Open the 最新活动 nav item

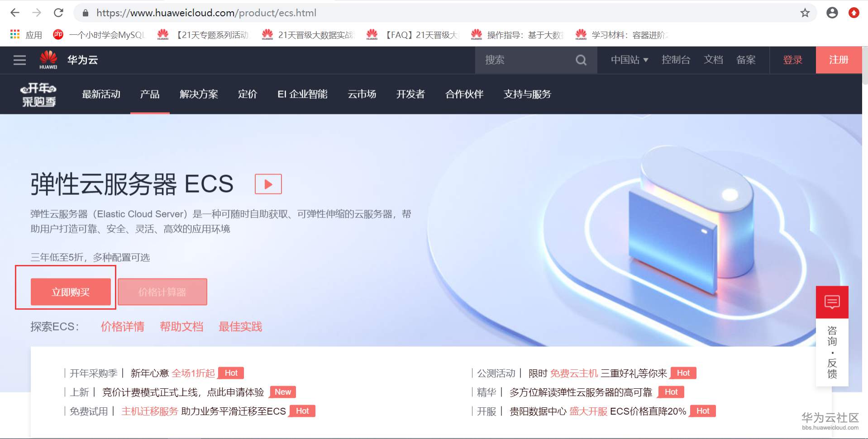[101, 94]
